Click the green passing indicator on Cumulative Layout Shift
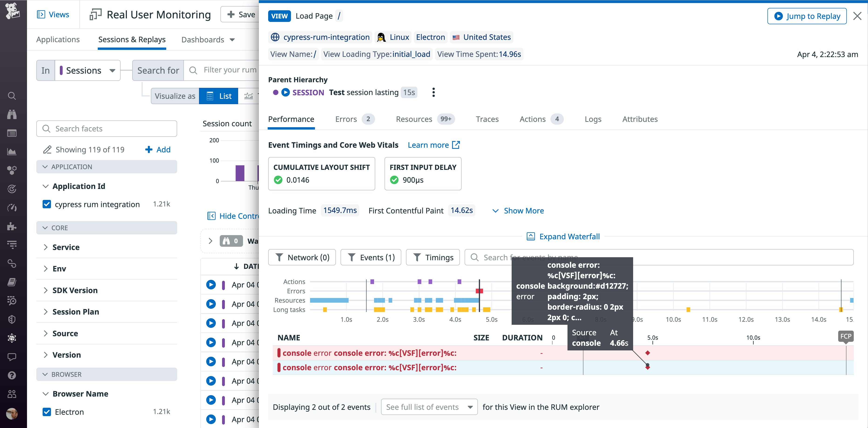Screen dimensions: 868x428 click(278, 180)
